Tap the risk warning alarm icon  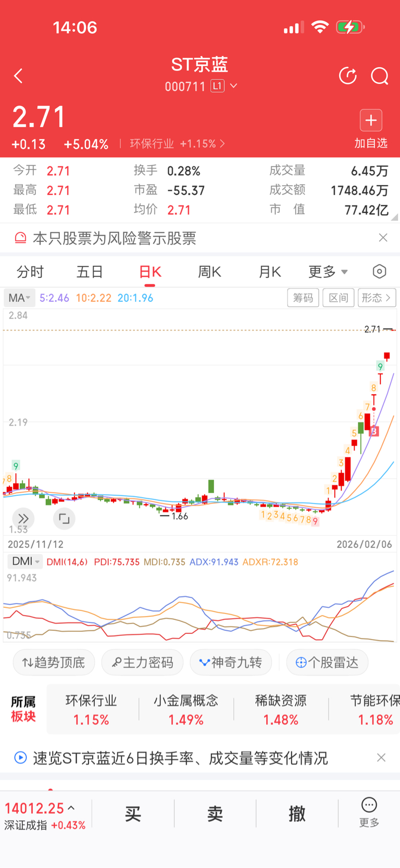20,238
